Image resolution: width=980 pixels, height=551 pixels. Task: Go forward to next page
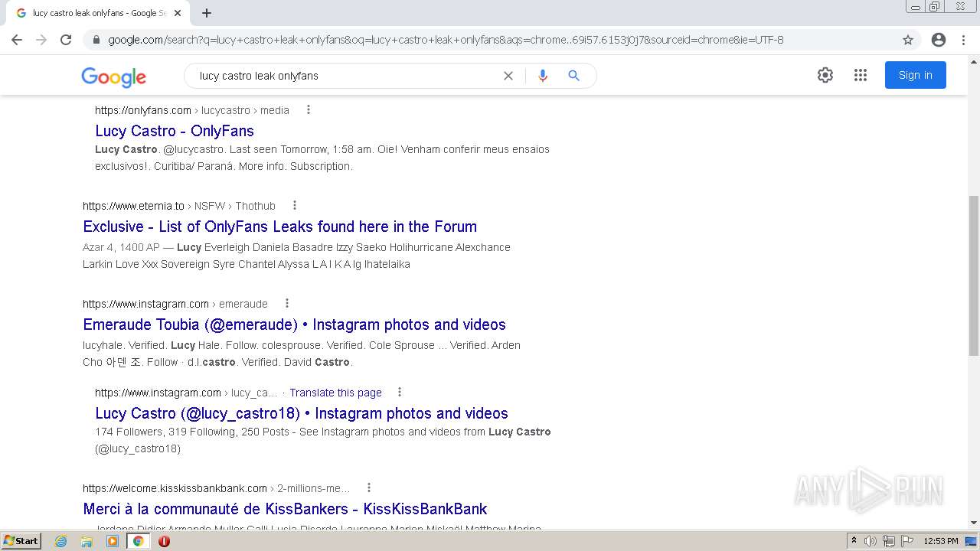point(41,40)
